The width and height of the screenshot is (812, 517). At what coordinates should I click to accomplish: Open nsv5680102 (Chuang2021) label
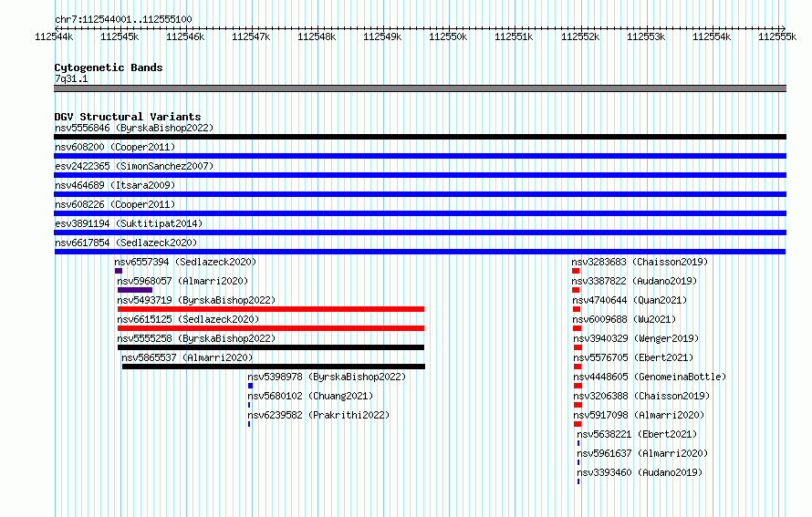310,396
